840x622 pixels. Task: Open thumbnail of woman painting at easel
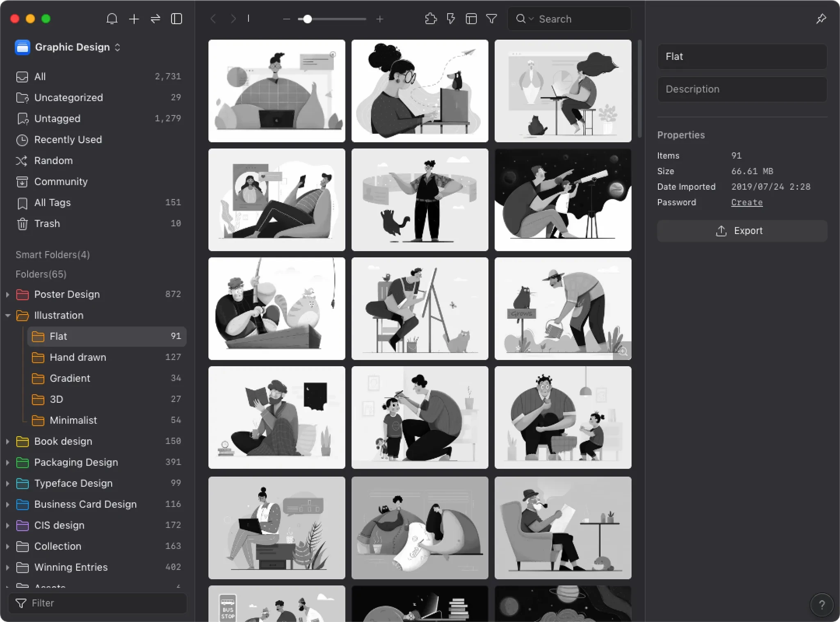click(420, 308)
